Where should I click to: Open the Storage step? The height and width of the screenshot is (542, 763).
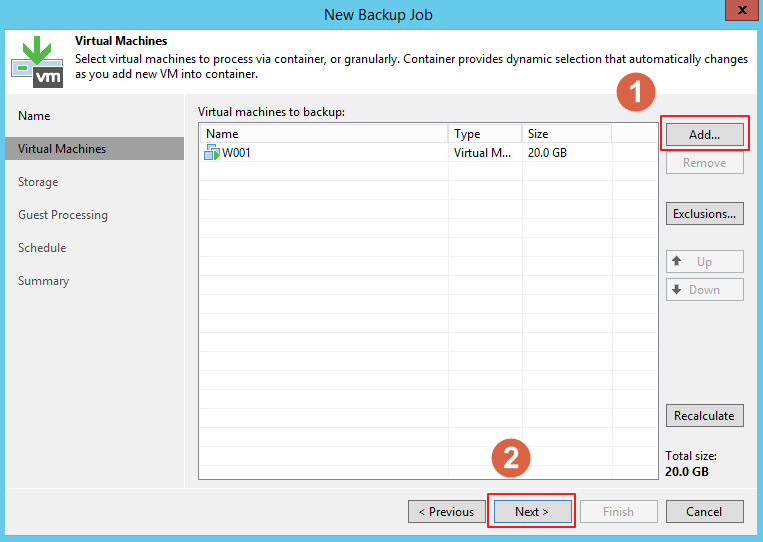point(38,182)
